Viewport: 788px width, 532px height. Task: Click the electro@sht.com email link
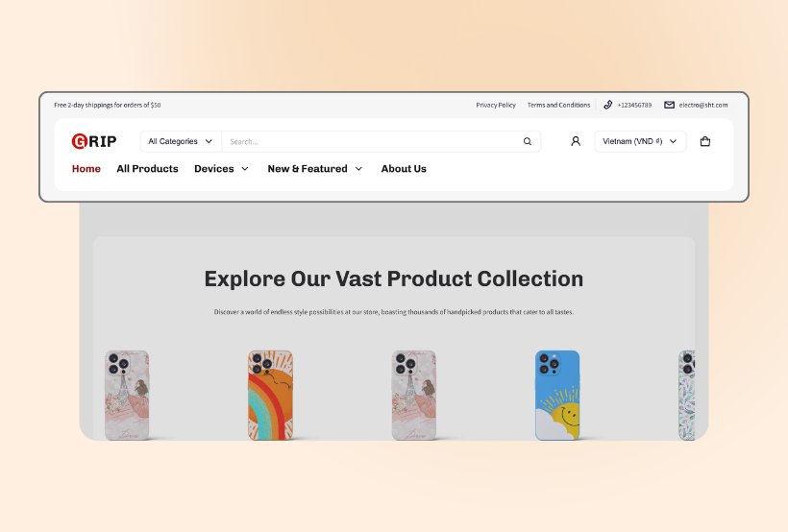pos(703,105)
